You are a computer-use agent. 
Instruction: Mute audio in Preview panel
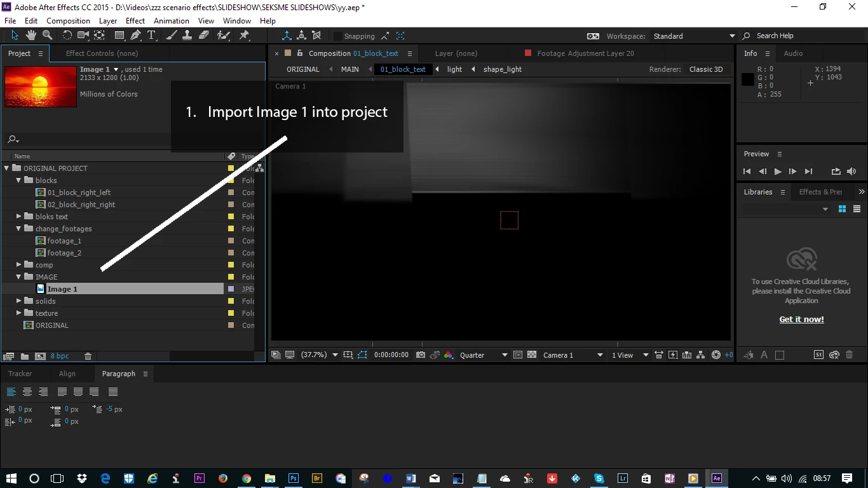[x=851, y=172]
